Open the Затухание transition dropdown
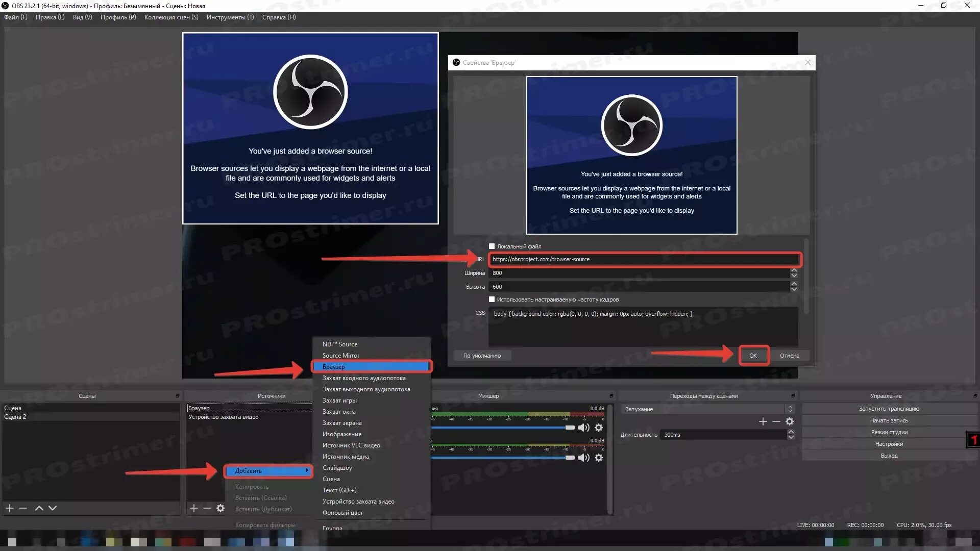 [x=707, y=409]
